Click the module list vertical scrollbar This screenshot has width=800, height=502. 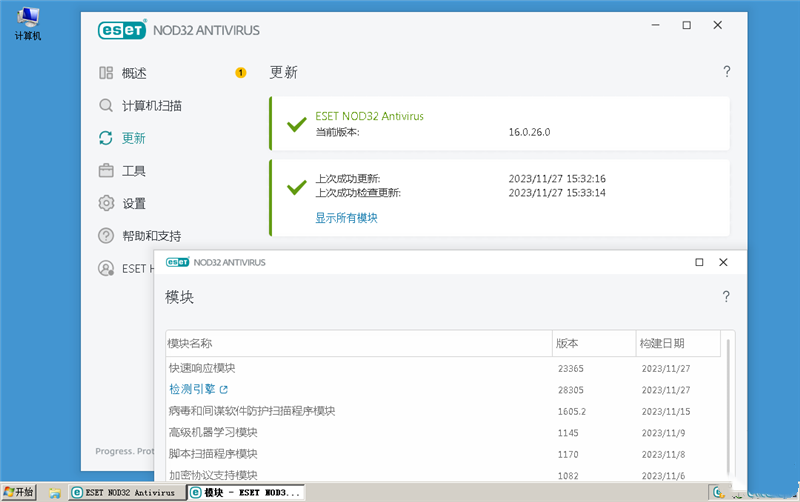tap(728, 406)
